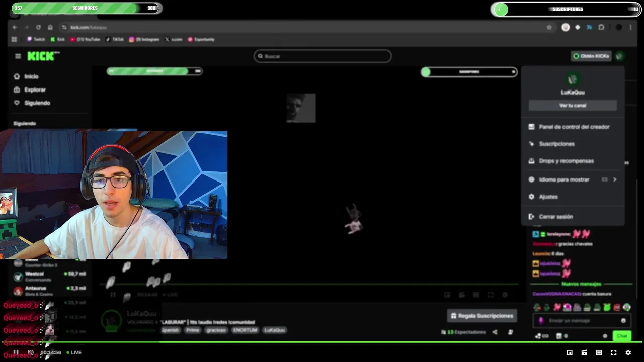Click the Obtén KICKs button
Viewport: 644px width, 362px height.
pyautogui.click(x=591, y=56)
